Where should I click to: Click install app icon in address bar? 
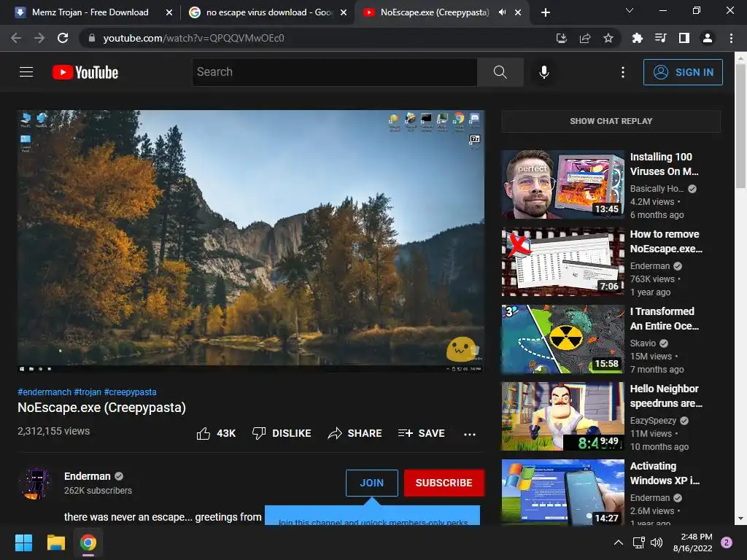[561, 38]
